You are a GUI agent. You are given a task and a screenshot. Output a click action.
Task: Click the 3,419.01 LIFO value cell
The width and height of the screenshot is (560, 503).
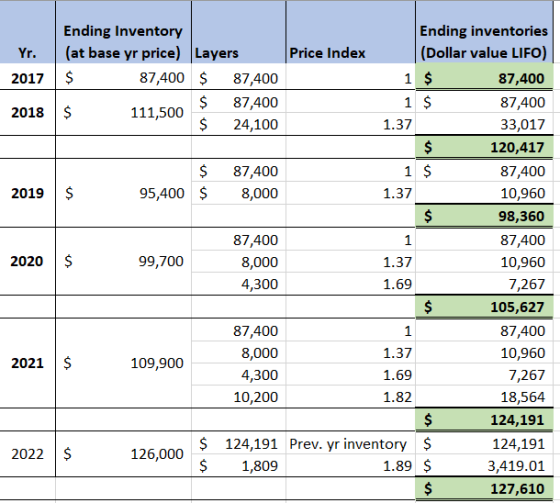484,465
